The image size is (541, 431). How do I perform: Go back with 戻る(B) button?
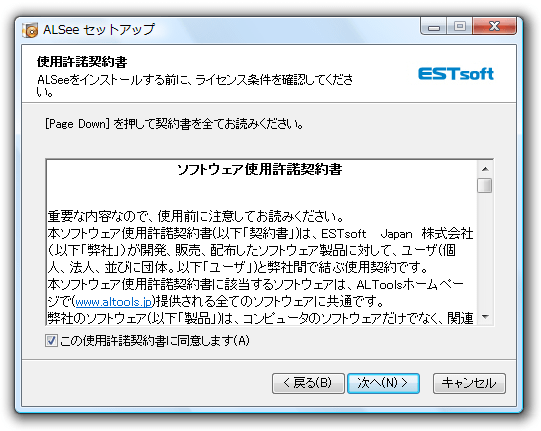click(x=308, y=383)
